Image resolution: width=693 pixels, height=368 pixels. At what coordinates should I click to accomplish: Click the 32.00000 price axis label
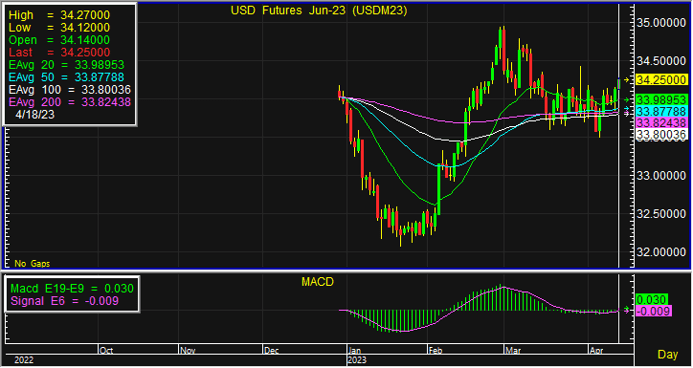tap(662, 252)
